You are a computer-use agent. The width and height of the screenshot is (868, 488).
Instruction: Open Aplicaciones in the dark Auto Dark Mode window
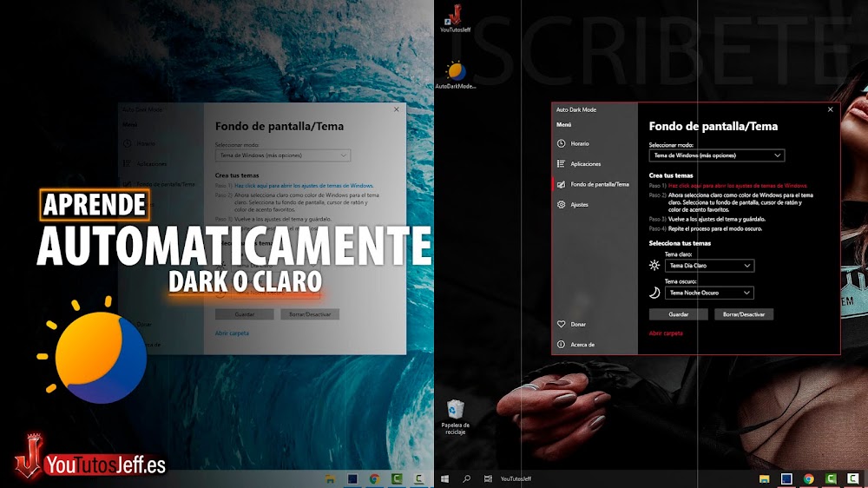coord(585,164)
